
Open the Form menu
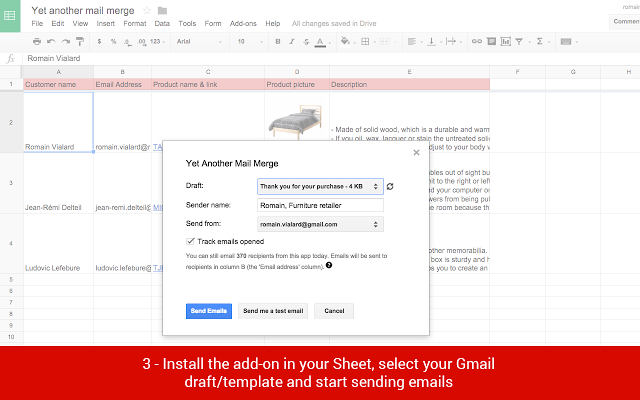213,24
